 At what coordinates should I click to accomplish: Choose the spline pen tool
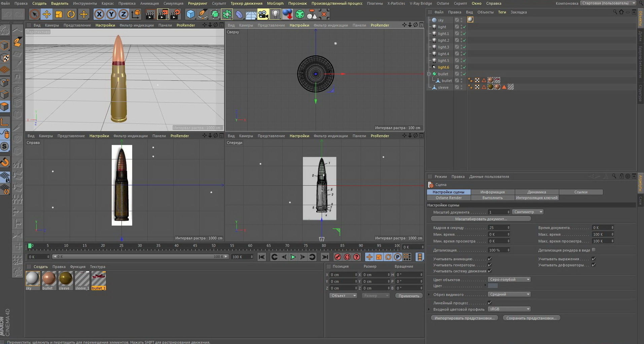tap(203, 14)
